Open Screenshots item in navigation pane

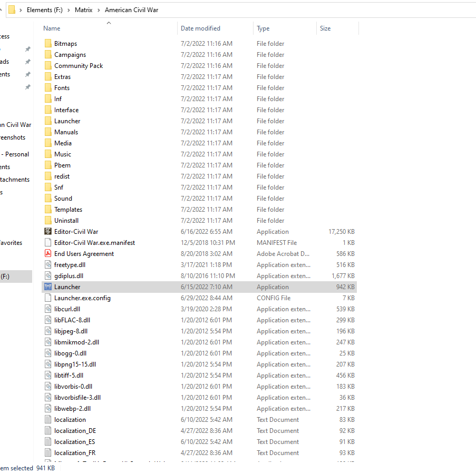point(13,137)
